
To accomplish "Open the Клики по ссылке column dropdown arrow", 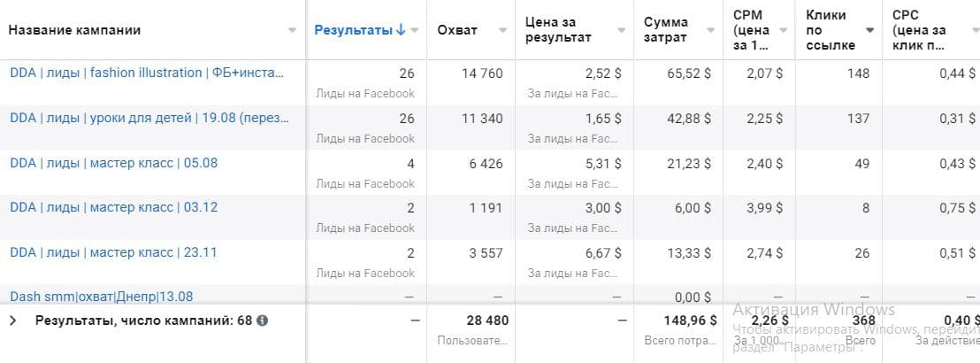I will tap(870, 30).
